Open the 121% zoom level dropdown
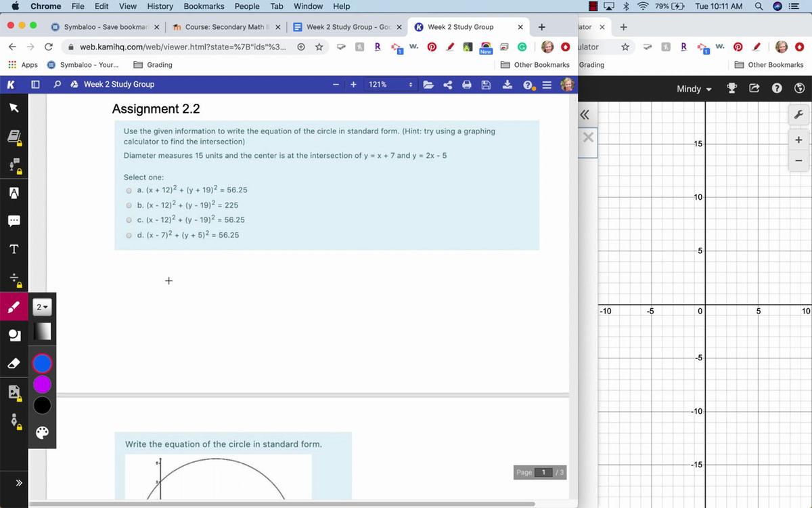Viewport: 812px width, 508px height. pyautogui.click(x=390, y=85)
